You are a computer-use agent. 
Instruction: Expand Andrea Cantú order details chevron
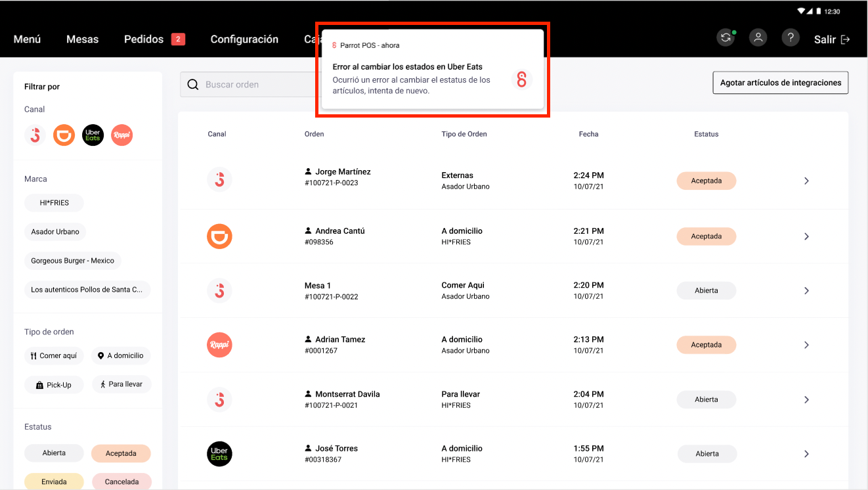[806, 236]
